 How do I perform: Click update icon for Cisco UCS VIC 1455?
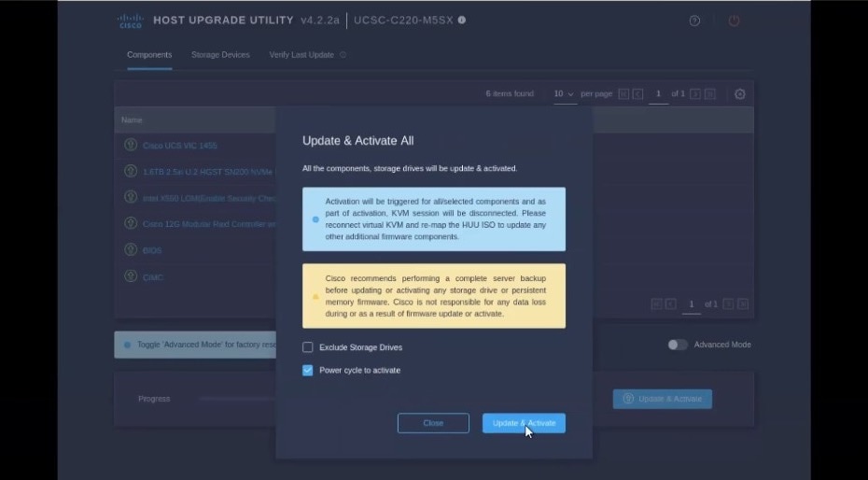pos(131,145)
